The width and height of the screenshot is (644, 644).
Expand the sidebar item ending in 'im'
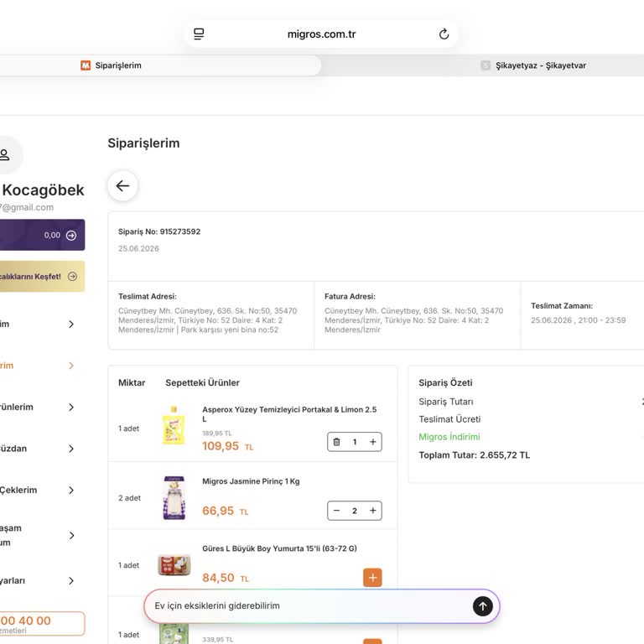click(x=71, y=325)
